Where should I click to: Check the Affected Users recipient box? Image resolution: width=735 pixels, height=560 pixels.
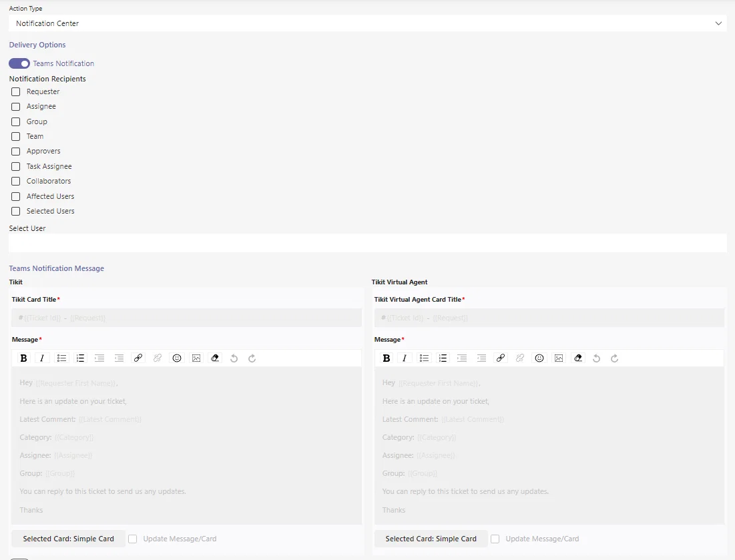click(15, 196)
